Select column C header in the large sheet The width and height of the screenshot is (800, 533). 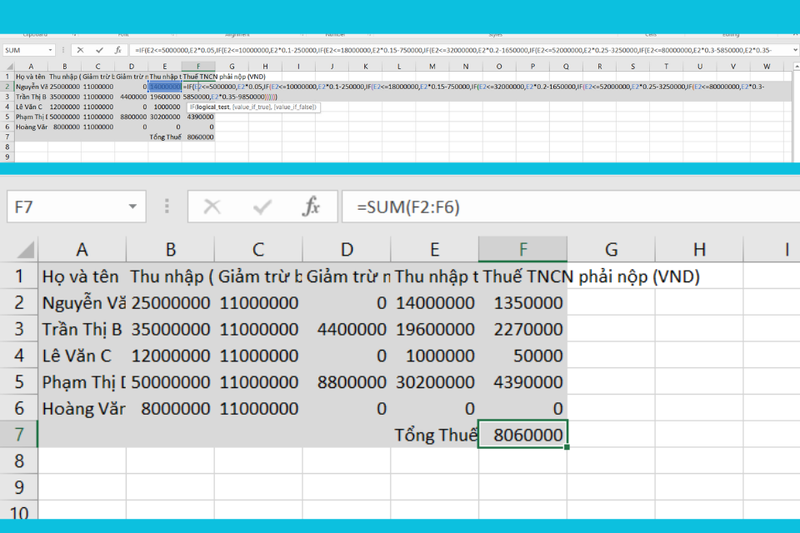tap(258, 249)
